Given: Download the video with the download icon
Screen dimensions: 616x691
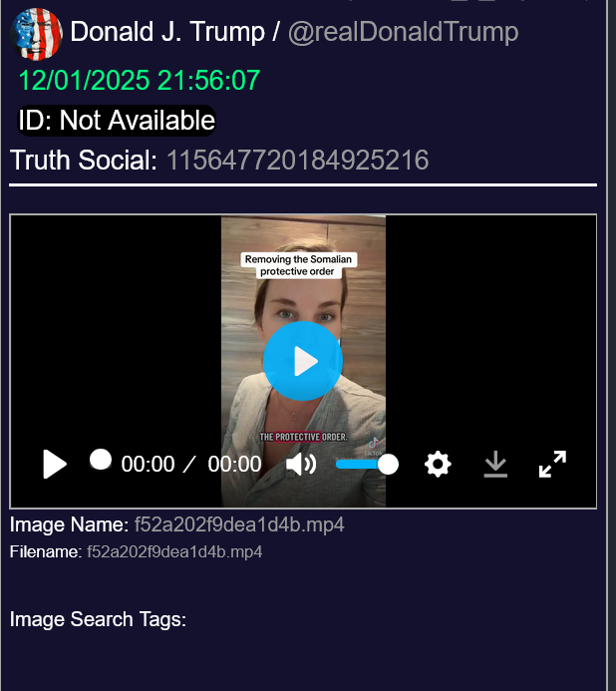Looking at the screenshot, I should click(495, 465).
